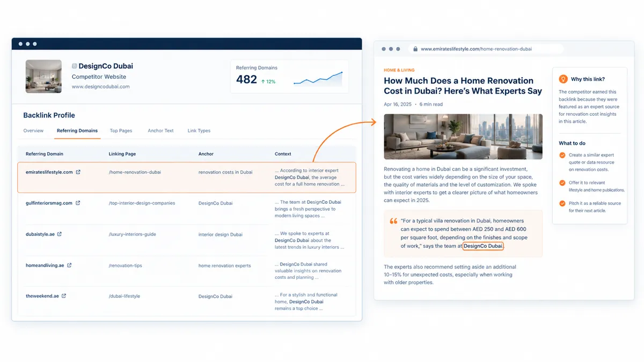This screenshot has height=362, width=644.
Task: Click the /renovation-tips linking page cell
Action: click(x=126, y=265)
